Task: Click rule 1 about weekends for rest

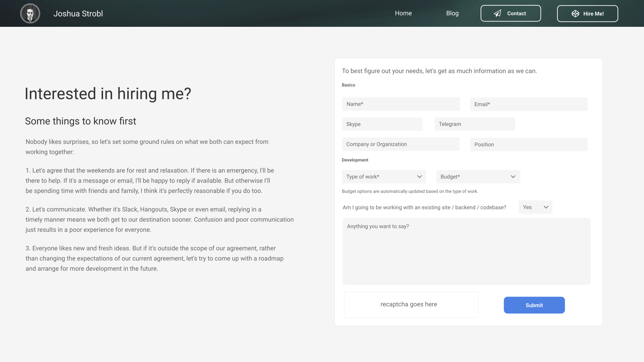Action: [x=150, y=181]
